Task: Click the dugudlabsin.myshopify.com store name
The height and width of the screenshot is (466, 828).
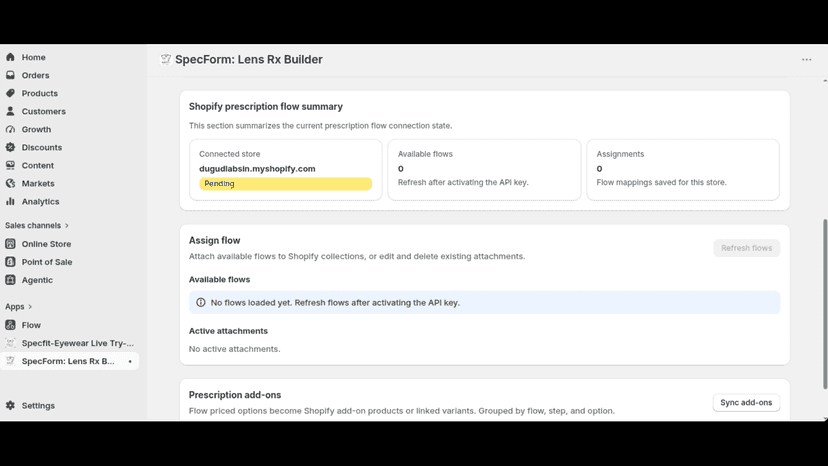Action: [257, 169]
